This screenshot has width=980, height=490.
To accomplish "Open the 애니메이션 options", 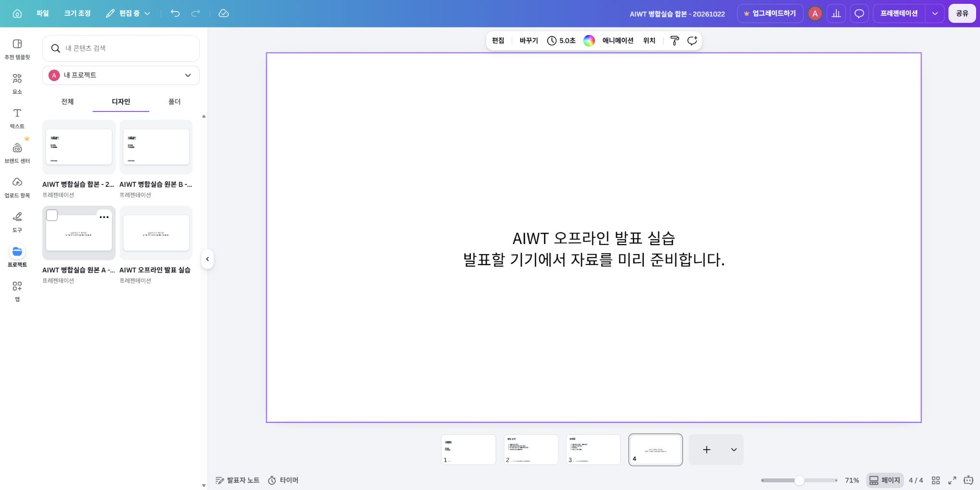I will point(618,41).
